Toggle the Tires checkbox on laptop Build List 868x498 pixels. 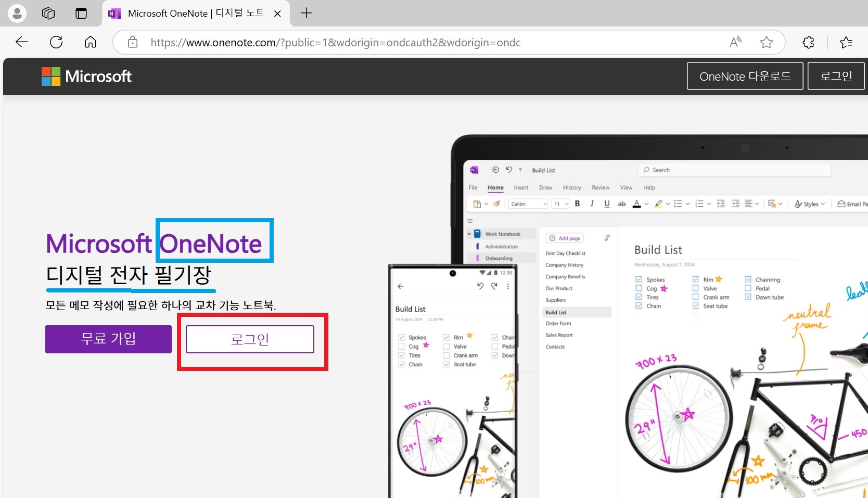639,297
